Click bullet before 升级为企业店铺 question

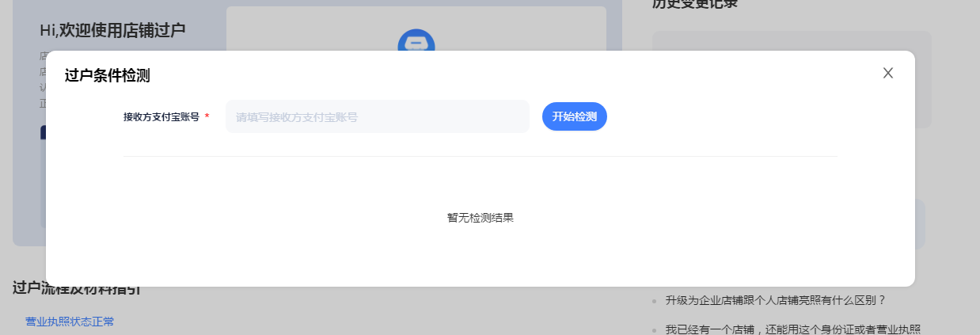(654, 301)
